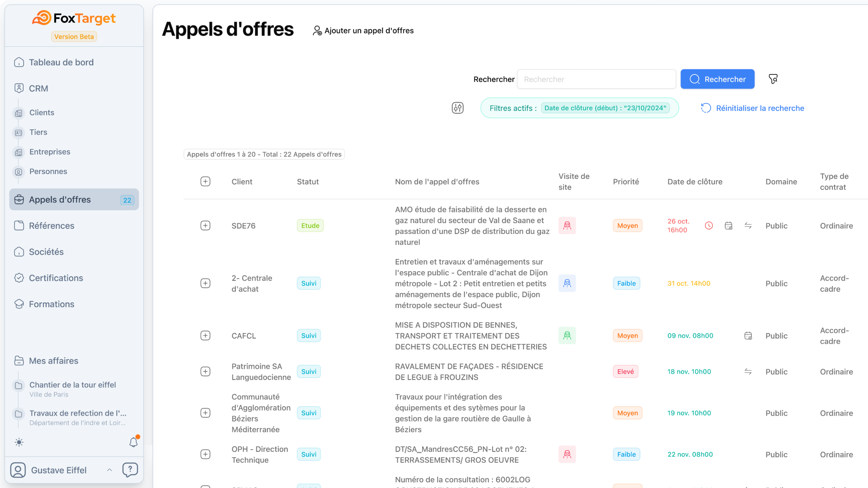Select Tiers in CRM submenu
The width and height of the screenshot is (868, 488).
coord(38,132)
